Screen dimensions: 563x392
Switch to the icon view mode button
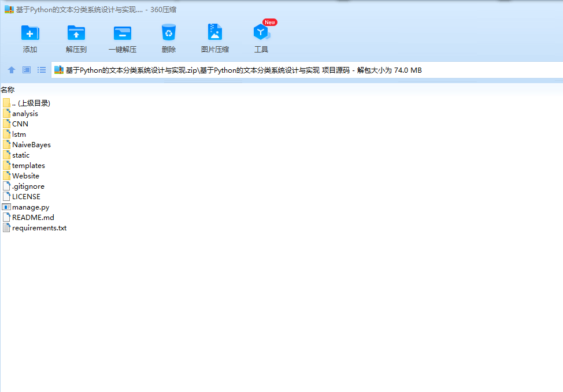tap(27, 70)
